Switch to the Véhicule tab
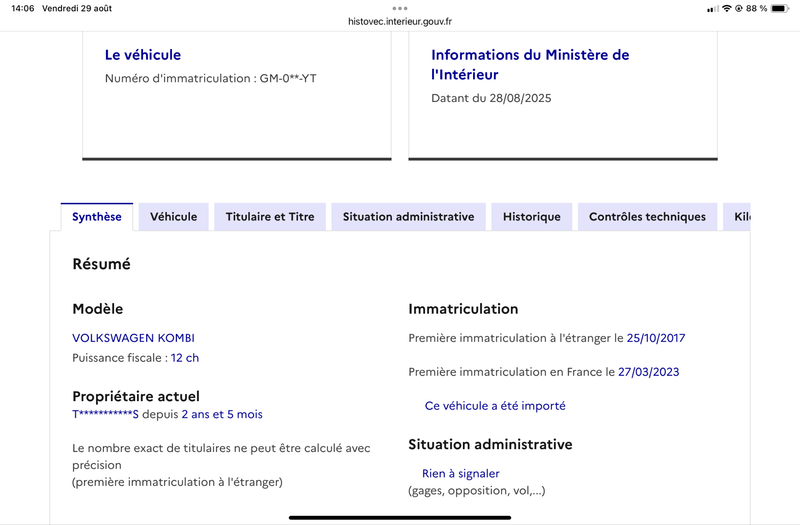Screen dimensions: 800x525 tap(173, 217)
